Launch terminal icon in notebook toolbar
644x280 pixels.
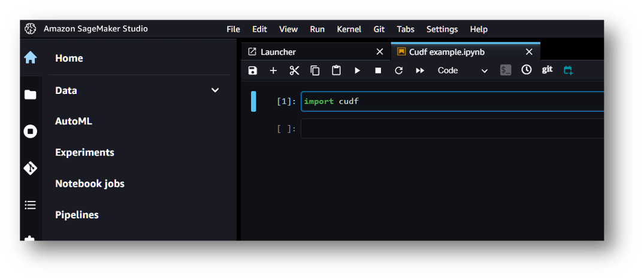tap(506, 70)
